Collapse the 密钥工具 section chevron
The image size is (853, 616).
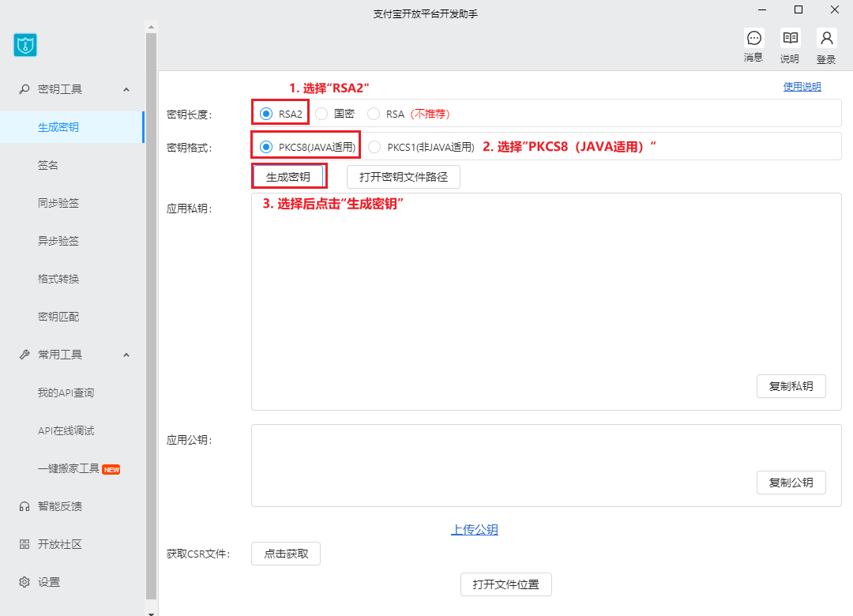pyautogui.click(x=126, y=89)
